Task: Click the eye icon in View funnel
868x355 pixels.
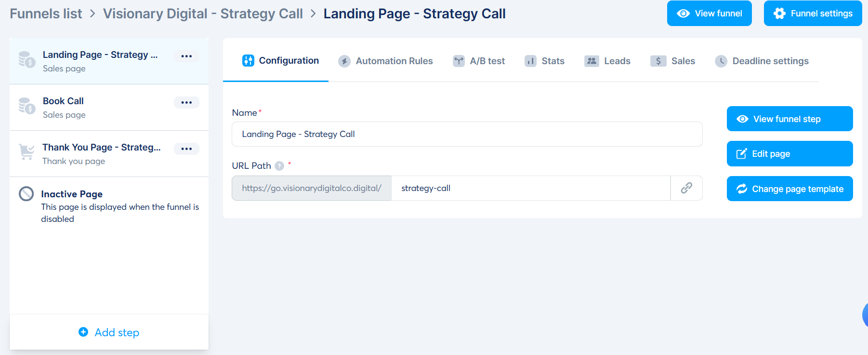Action: click(683, 14)
